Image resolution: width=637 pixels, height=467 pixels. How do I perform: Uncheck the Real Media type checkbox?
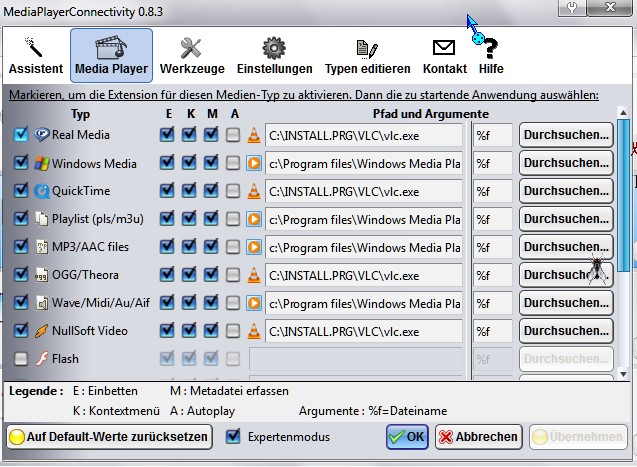21,135
